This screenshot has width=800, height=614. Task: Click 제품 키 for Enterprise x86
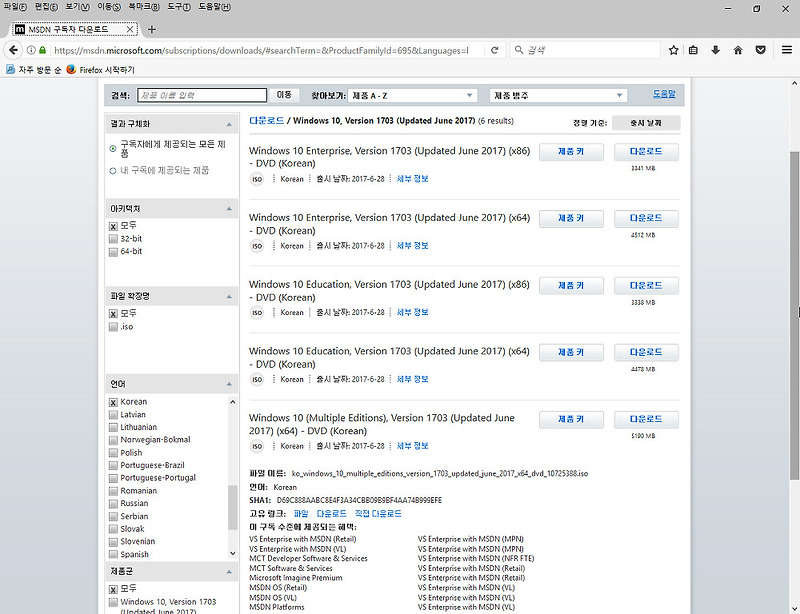(x=571, y=152)
